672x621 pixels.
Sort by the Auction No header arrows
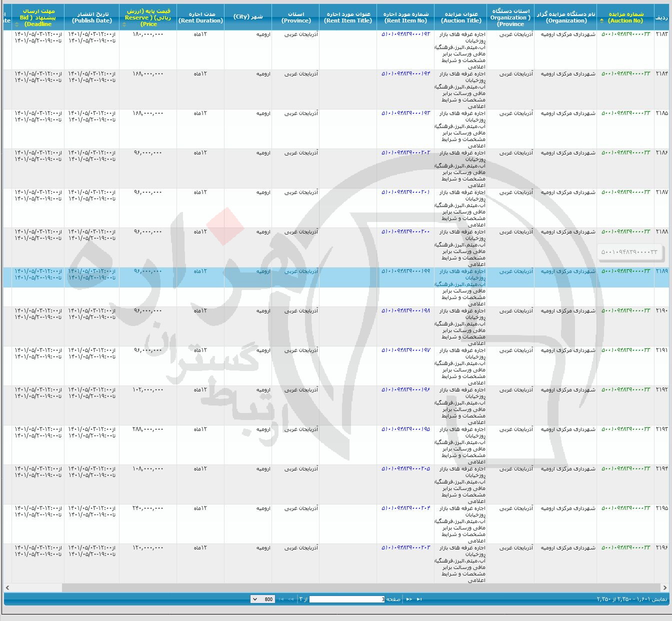point(602,20)
